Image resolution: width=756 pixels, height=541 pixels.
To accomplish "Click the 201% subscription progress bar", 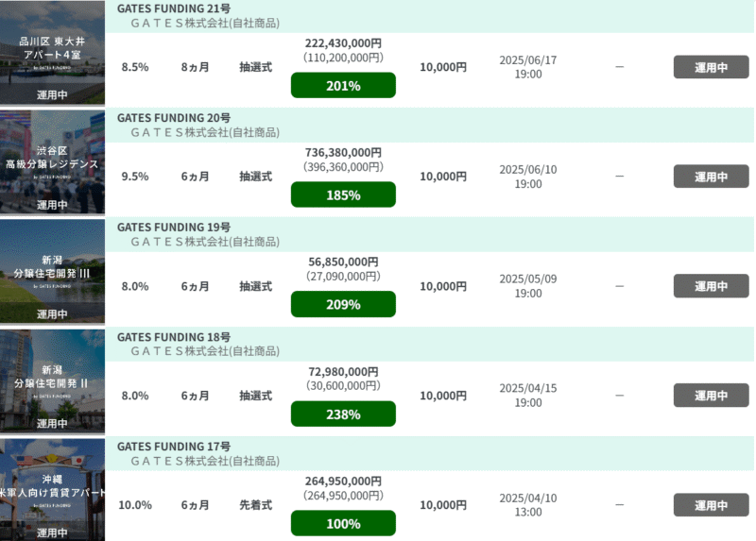I will pos(343,85).
